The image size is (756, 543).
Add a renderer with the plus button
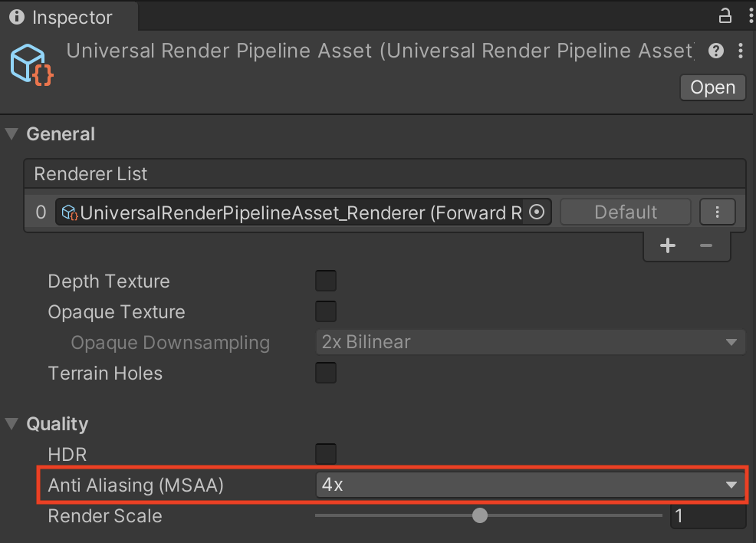click(x=668, y=245)
